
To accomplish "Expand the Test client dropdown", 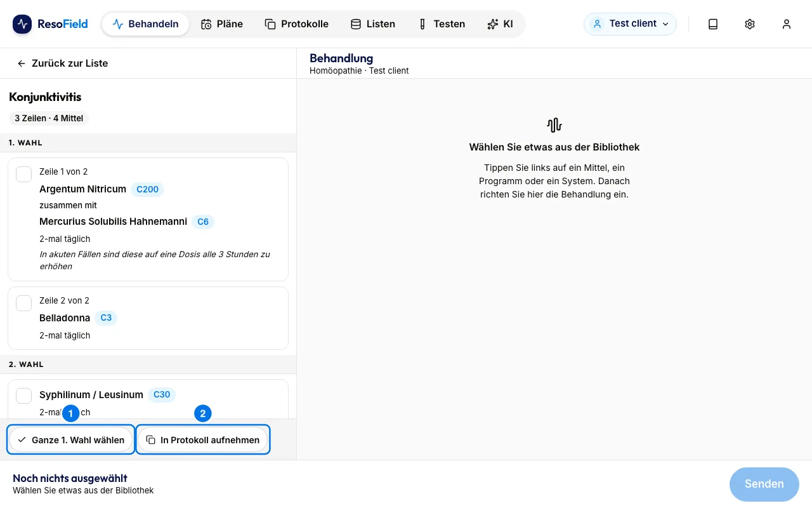I will [x=630, y=24].
